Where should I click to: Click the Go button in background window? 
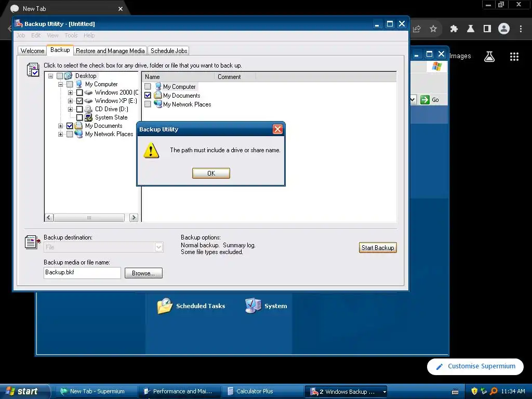pyautogui.click(x=430, y=100)
